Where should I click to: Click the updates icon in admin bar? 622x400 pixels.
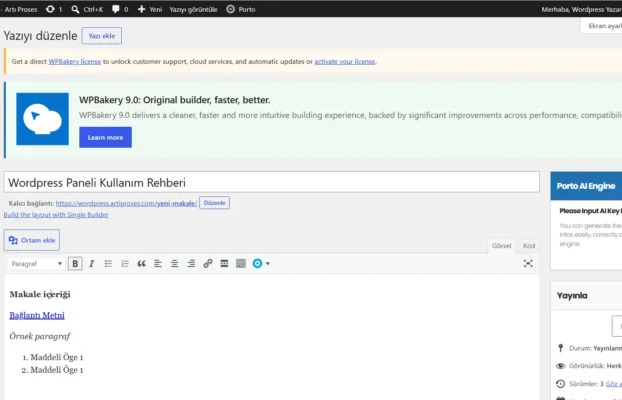coord(50,9)
